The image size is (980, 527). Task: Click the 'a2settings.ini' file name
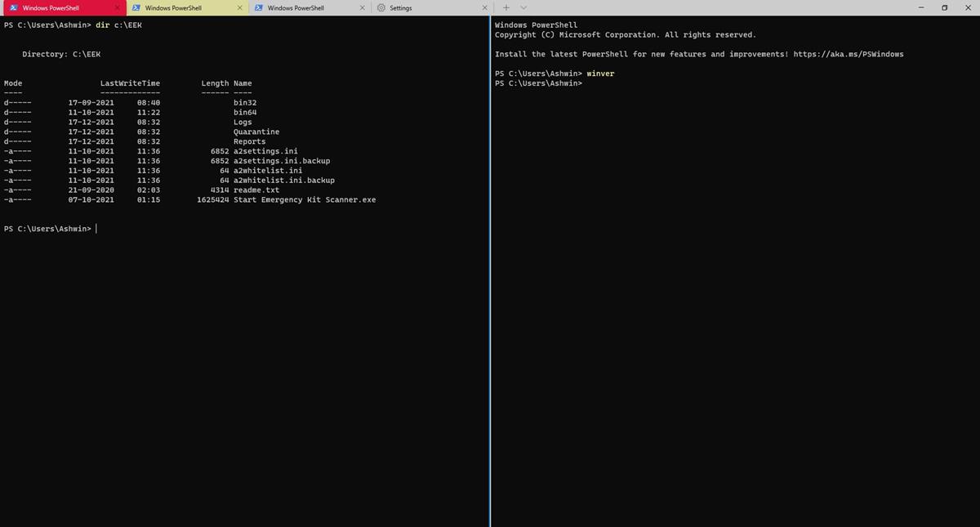[x=265, y=151]
